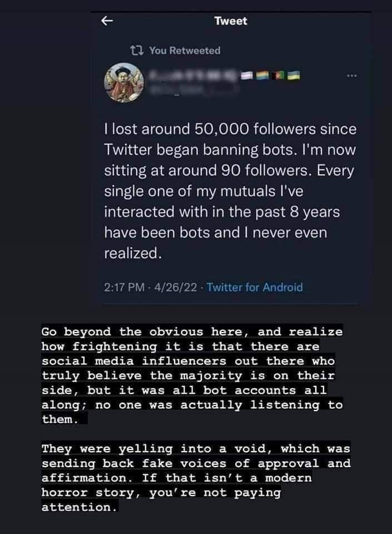Click the Tweet header title
The image size is (392, 534).
(x=230, y=21)
